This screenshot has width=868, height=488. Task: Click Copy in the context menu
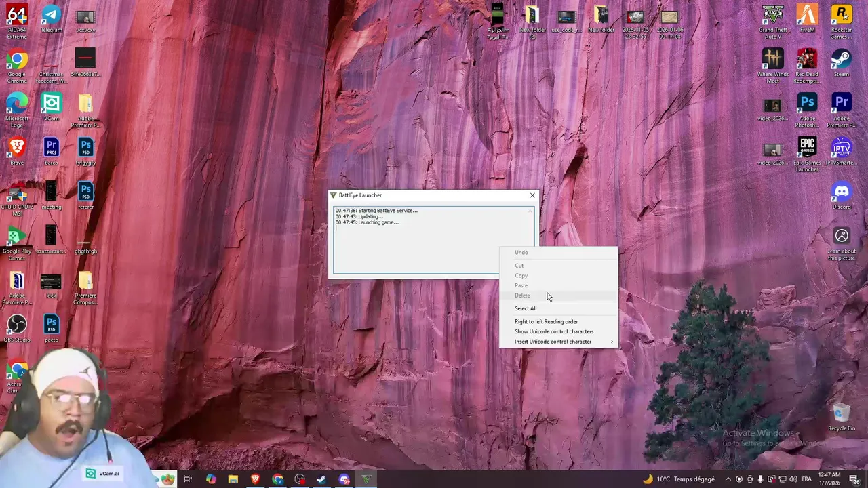pyautogui.click(x=559, y=275)
